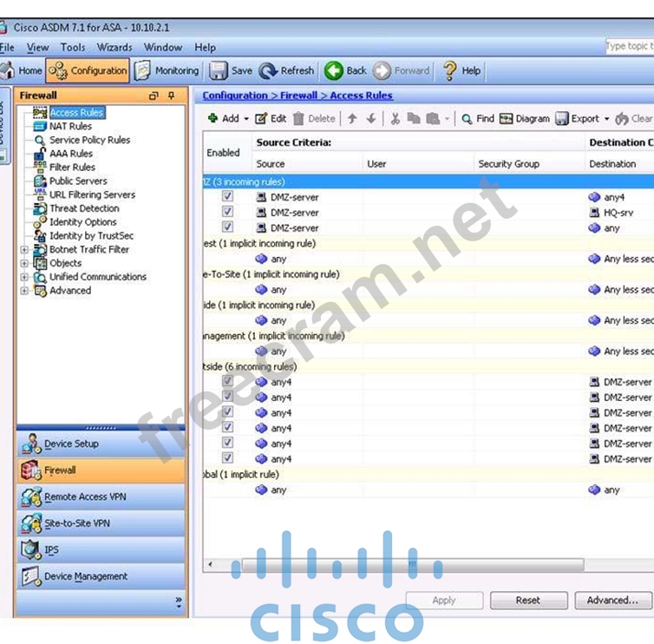Uncheck the first DMZ-server rule checkbox
This screenshot has height=644, width=654.
[227, 197]
